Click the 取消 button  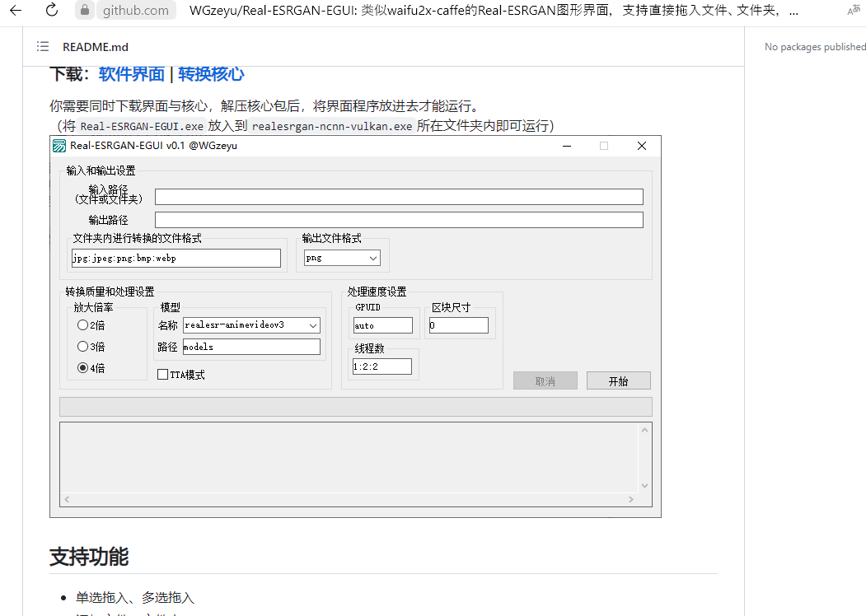(545, 380)
